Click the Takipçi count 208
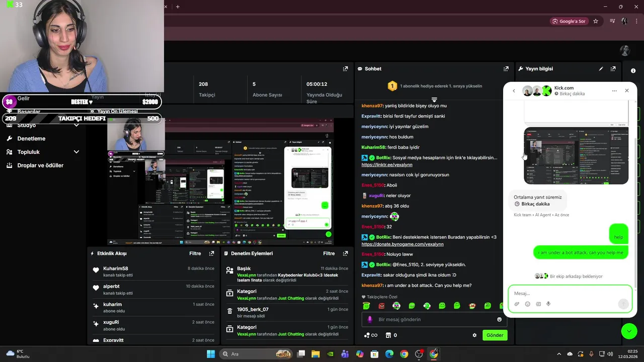 tap(203, 84)
